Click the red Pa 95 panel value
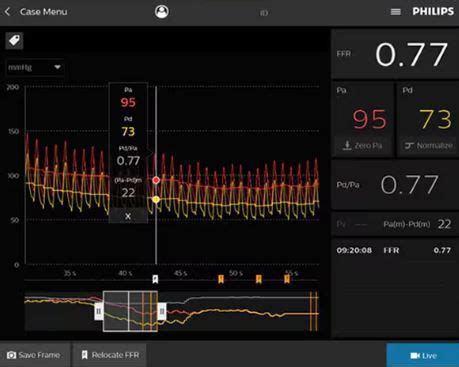 [x=369, y=119]
